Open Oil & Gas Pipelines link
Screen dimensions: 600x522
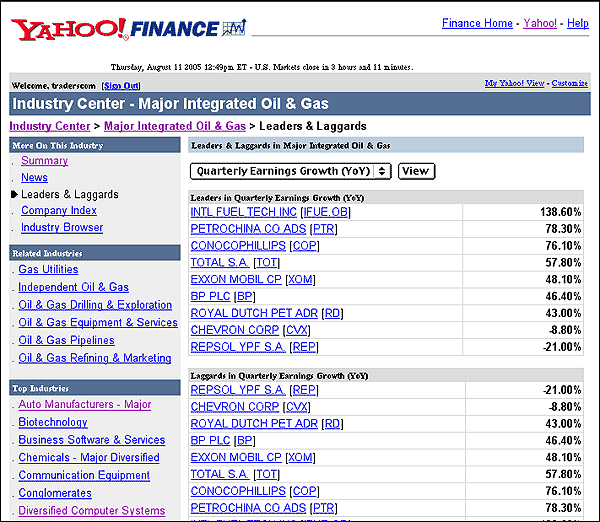click(67, 340)
